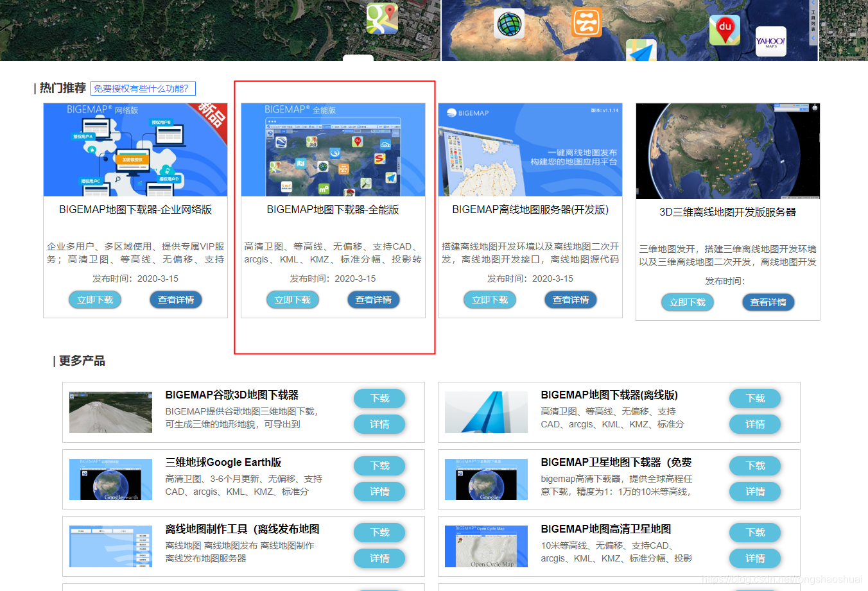Click the Google Maps icon in banner
The image size is (868, 591).
click(x=382, y=18)
